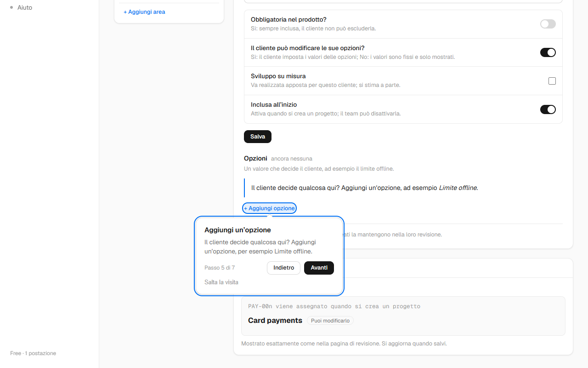
Task: Add a new area with + Aggiungi area
Action: point(144,12)
